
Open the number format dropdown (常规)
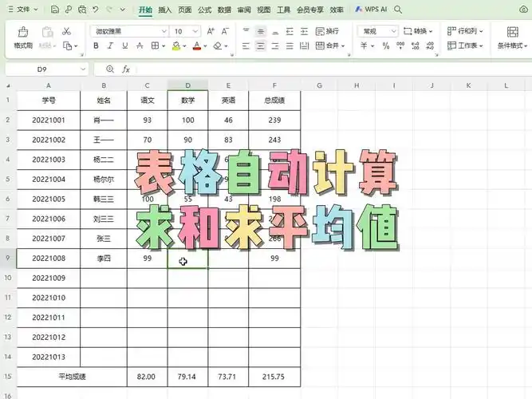(393, 31)
